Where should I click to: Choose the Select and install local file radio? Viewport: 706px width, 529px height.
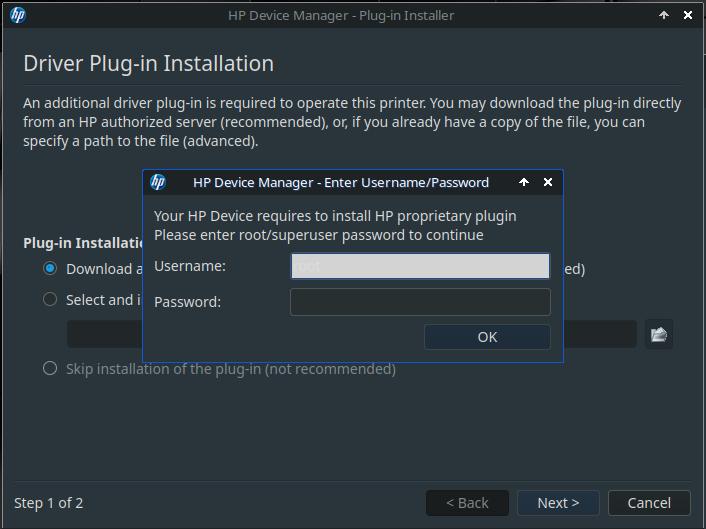click(50, 299)
